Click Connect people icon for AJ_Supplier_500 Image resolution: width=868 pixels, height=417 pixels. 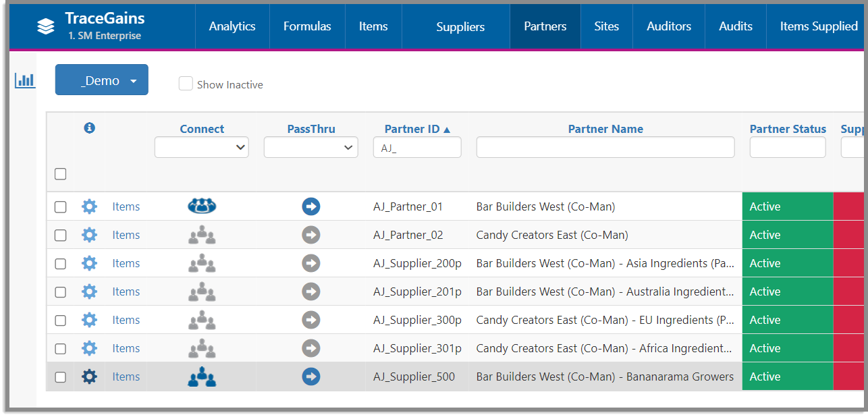pyautogui.click(x=202, y=377)
